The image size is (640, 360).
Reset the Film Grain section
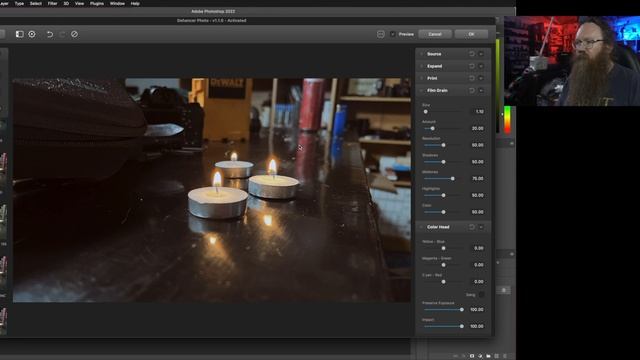click(x=471, y=90)
